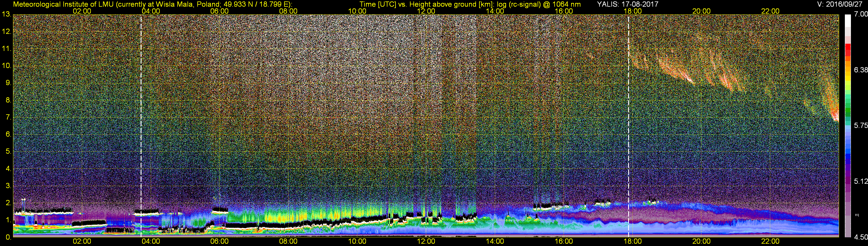Viewport: 868px width, 246px height.
Task: Click the white dashed vertical marker before 04:00
Action: pyautogui.click(x=141, y=125)
